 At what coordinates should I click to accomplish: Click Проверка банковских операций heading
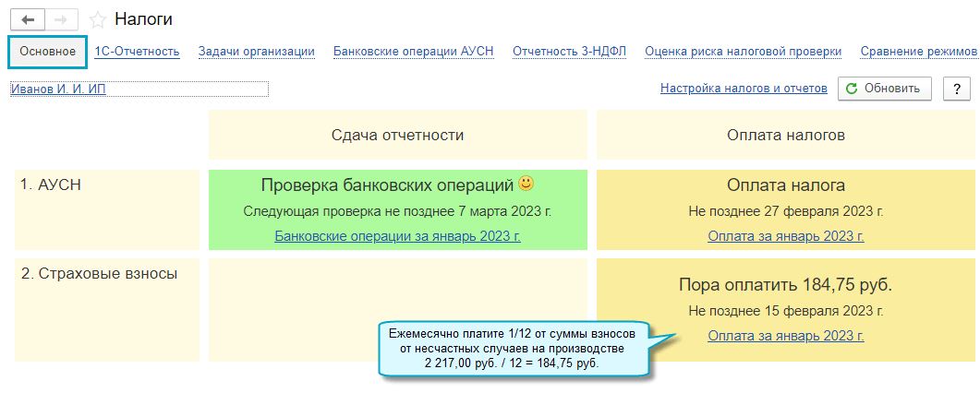point(388,185)
